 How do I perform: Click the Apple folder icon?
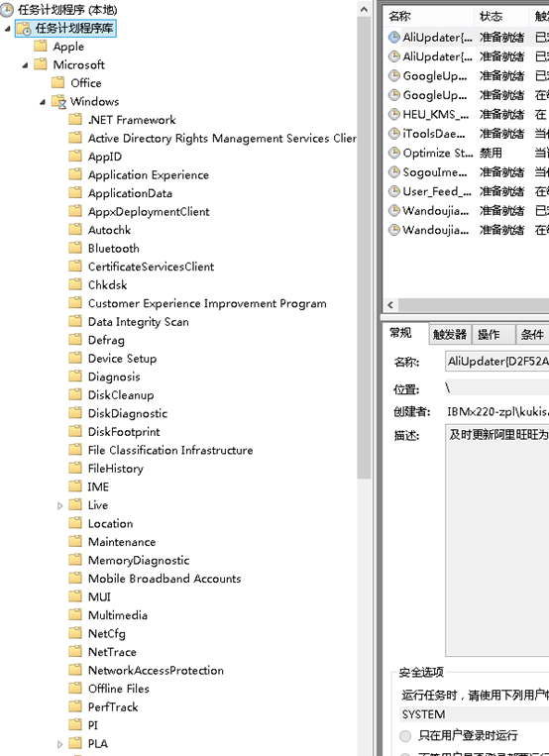click(41, 47)
